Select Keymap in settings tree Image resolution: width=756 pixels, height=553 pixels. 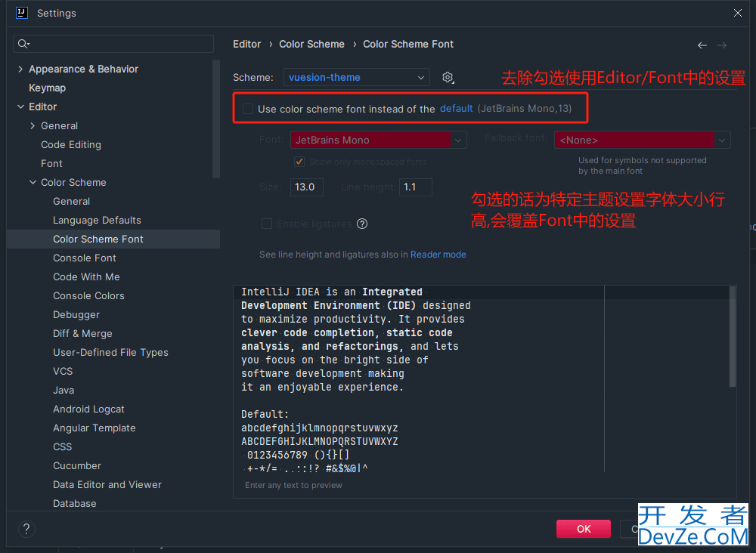pyautogui.click(x=47, y=88)
